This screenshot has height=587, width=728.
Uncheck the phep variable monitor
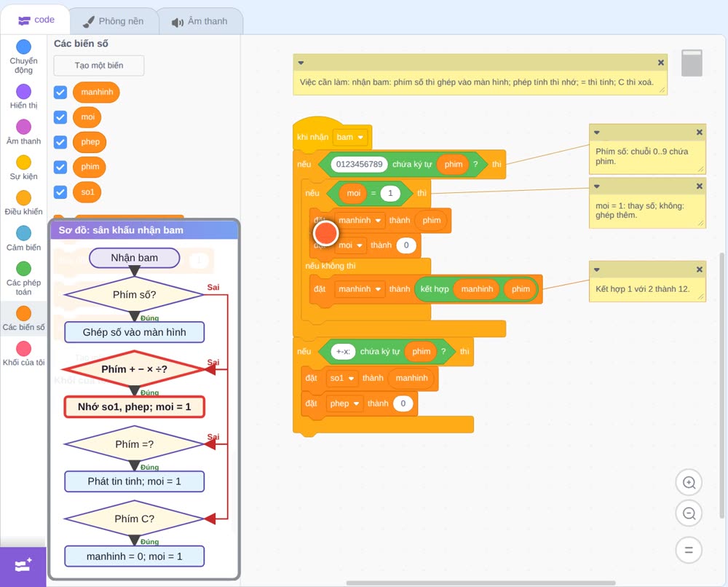point(60,142)
